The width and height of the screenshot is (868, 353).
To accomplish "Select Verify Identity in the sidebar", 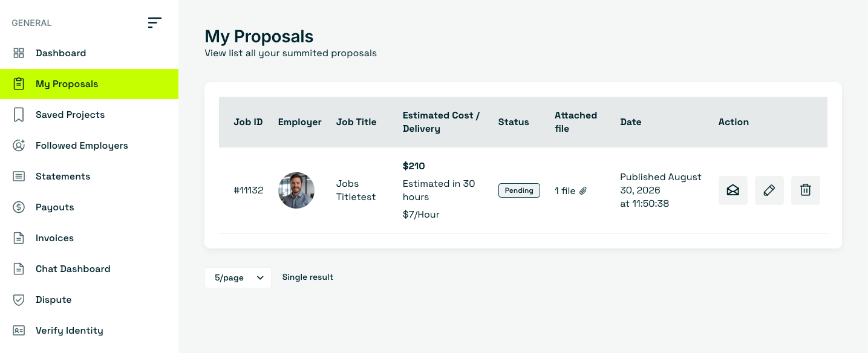I will (89, 331).
